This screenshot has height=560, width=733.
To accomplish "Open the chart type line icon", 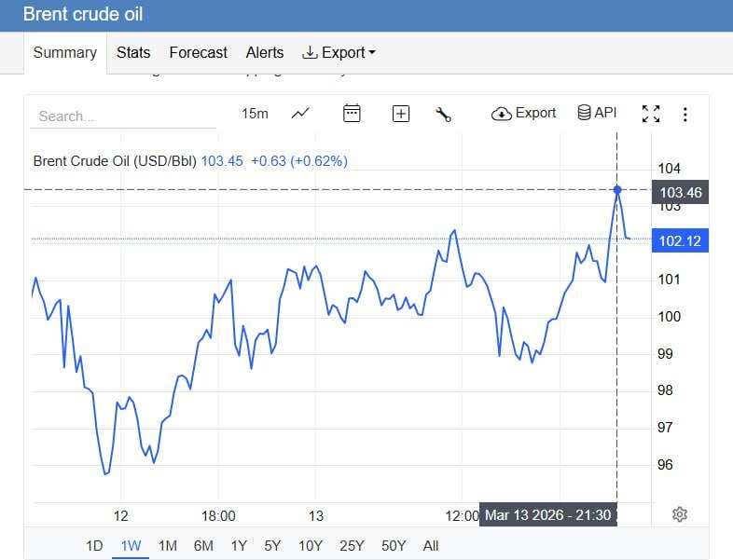I will 300,114.
